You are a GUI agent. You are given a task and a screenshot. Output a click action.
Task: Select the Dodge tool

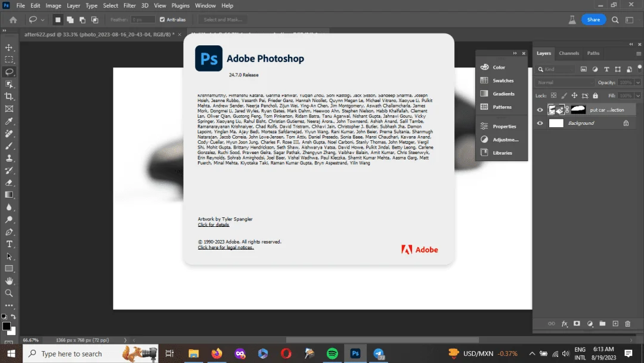coord(9,220)
